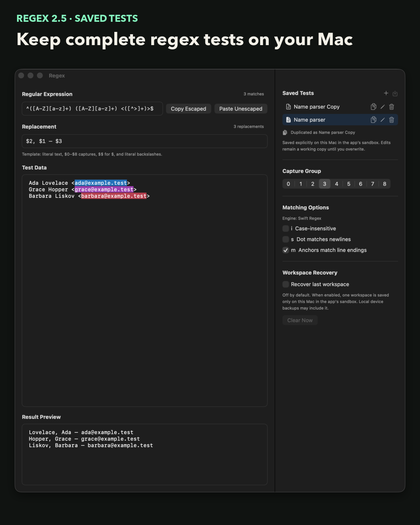420x525 pixels.
Task: Click 'Duplicated as Name parser Copy' text
Action: [x=323, y=133]
